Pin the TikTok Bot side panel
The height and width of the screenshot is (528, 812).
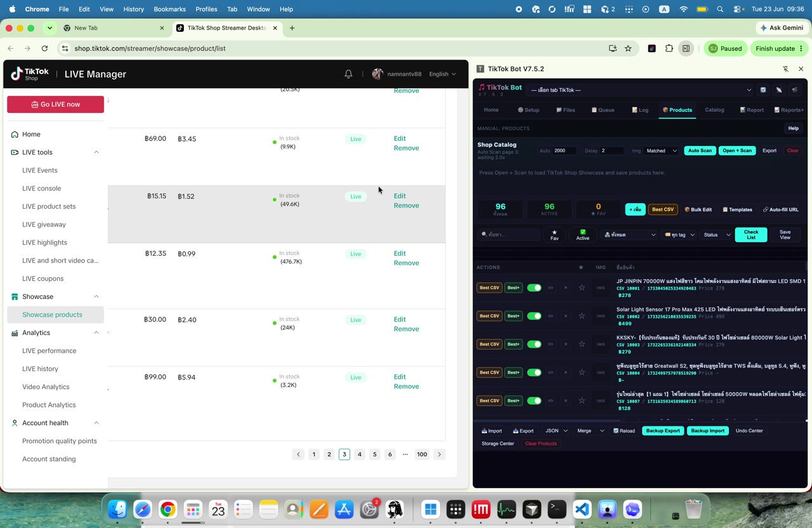tap(785, 69)
